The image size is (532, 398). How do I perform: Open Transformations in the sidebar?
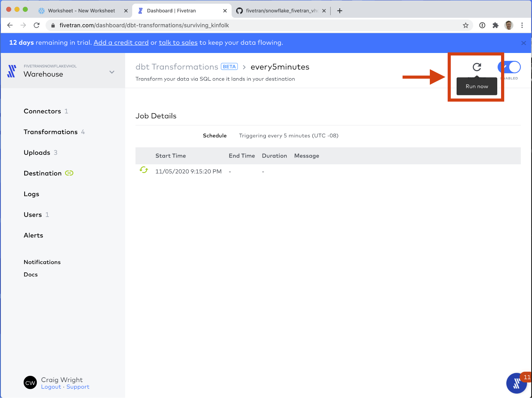pos(51,132)
